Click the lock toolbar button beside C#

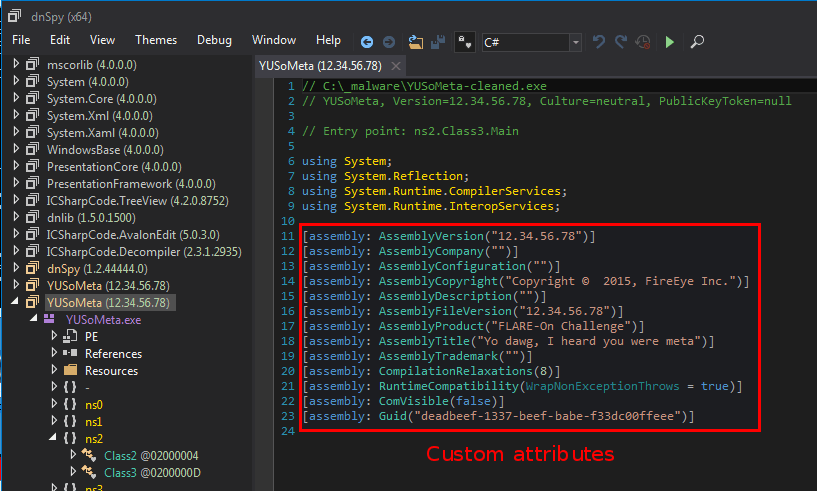[x=465, y=41]
